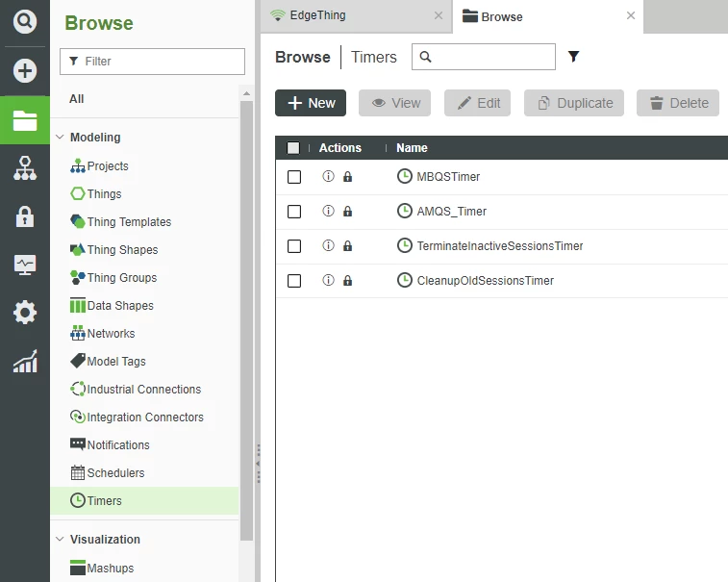Click the Timers search input field
Screen dimensions: 728x582
[x=484, y=57]
